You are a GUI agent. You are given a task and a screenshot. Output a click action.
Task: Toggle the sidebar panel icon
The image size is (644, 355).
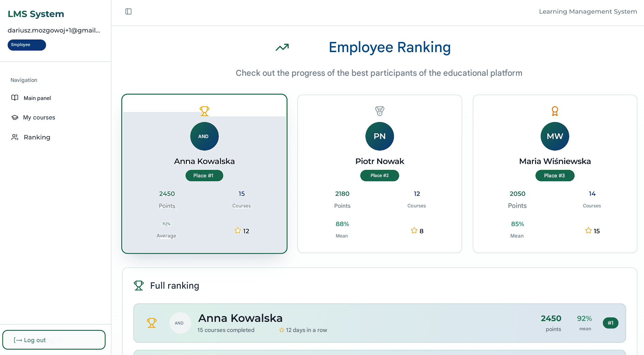128,12
